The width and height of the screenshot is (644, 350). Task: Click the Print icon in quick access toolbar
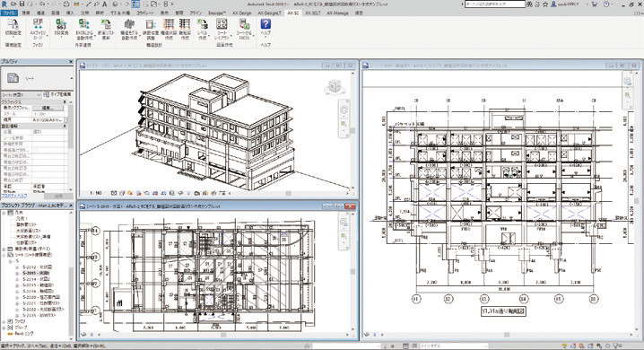click(67, 4)
